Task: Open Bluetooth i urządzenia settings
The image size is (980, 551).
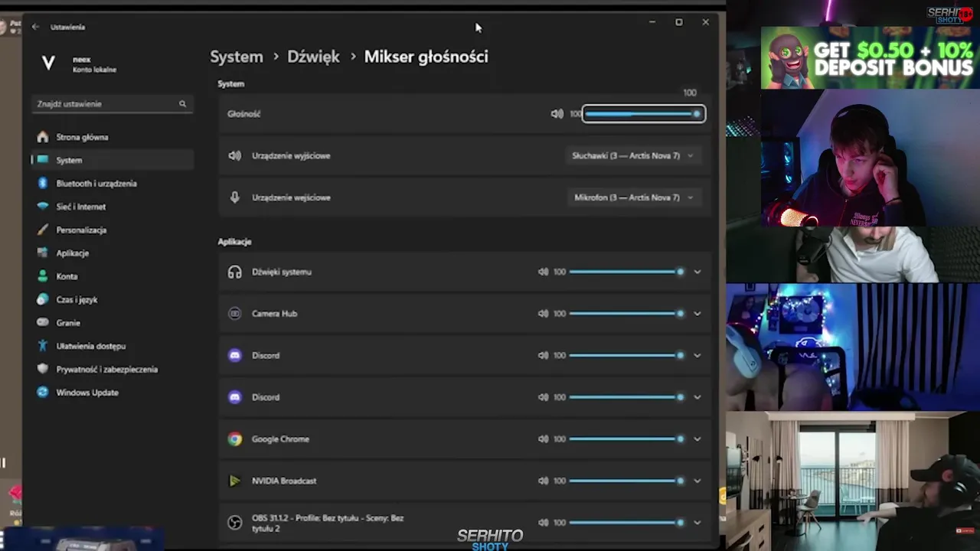Action: (113, 184)
